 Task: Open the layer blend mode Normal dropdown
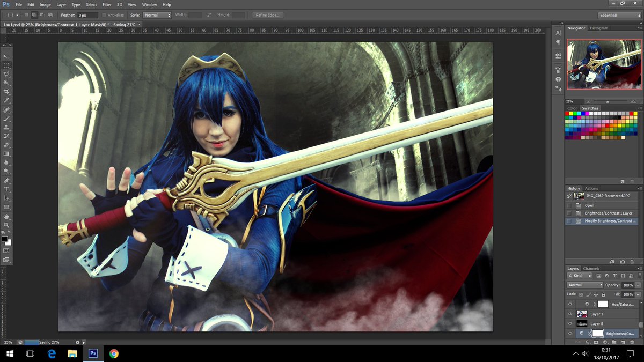pyautogui.click(x=585, y=285)
